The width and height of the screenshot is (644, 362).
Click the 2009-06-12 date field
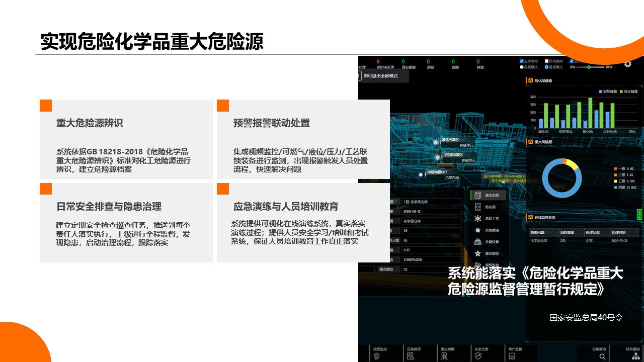click(x=432, y=211)
